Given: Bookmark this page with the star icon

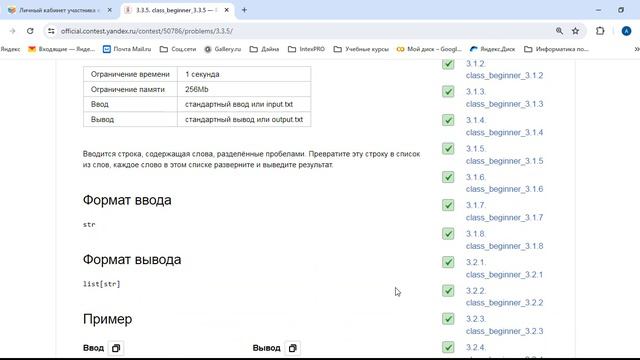Looking at the screenshot, I should (x=576, y=31).
